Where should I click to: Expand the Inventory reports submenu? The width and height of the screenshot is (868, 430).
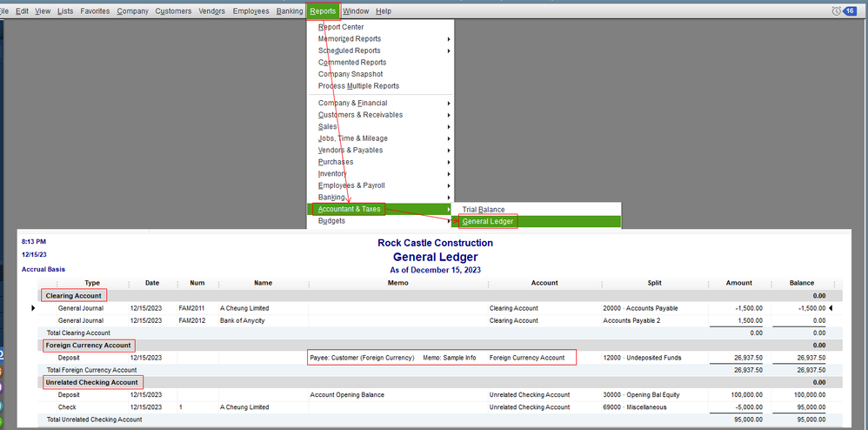point(381,173)
